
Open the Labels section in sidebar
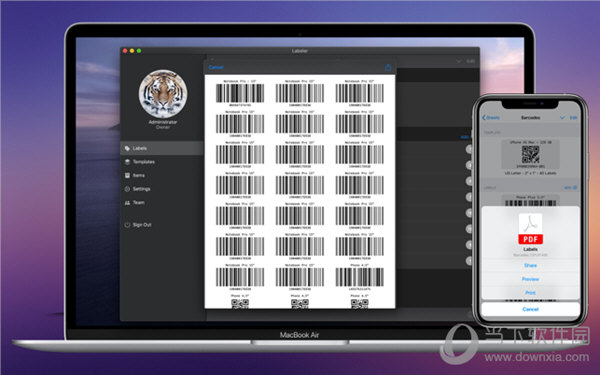coord(162,148)
